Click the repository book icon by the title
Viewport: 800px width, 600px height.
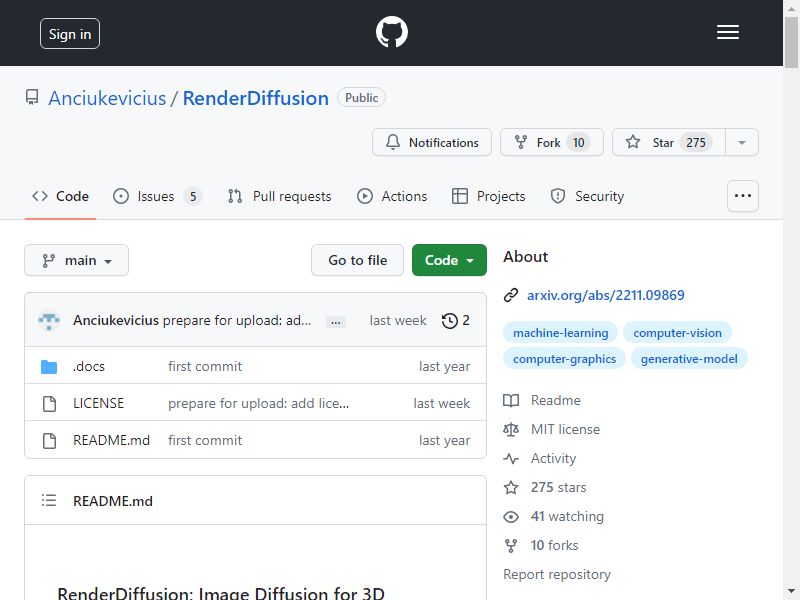tap(32, 97)
